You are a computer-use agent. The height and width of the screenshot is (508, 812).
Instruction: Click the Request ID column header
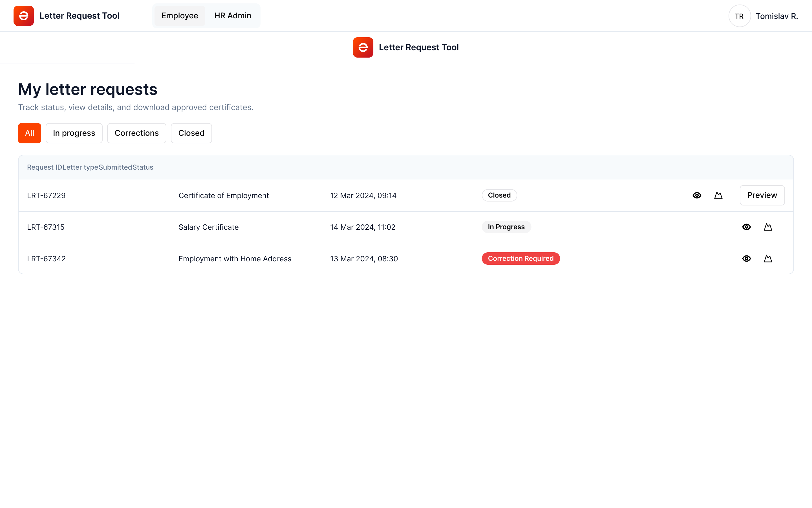(44, 167)
